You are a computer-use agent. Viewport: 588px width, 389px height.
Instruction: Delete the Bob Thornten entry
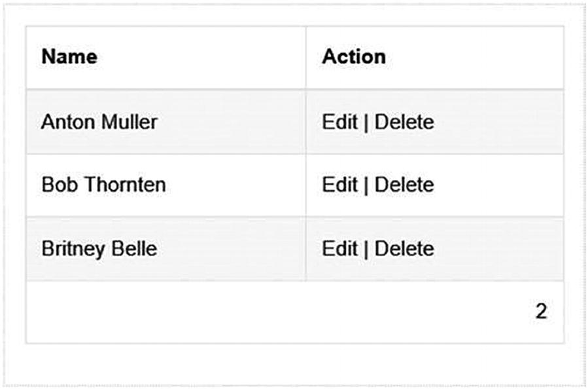pyautogui.click(x=404, y=185)
